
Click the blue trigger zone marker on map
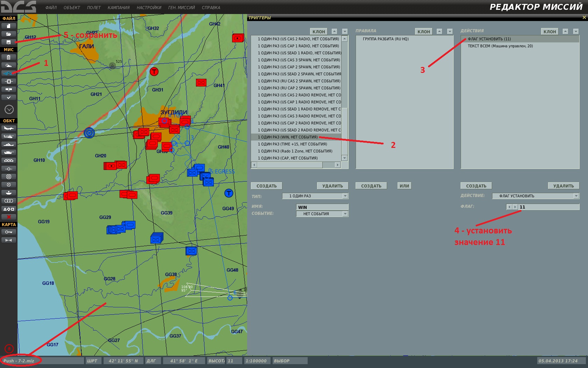tap(89, 133)
